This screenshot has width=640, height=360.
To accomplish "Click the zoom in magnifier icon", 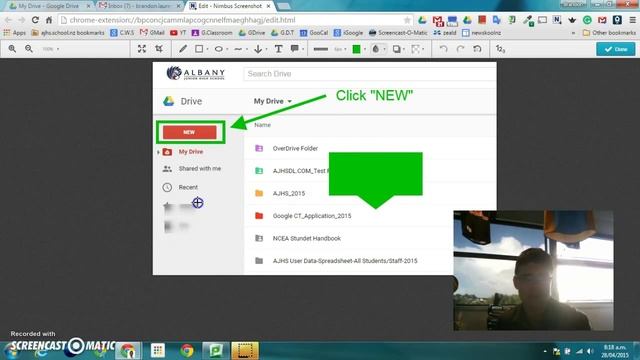I will pos(12,49).
